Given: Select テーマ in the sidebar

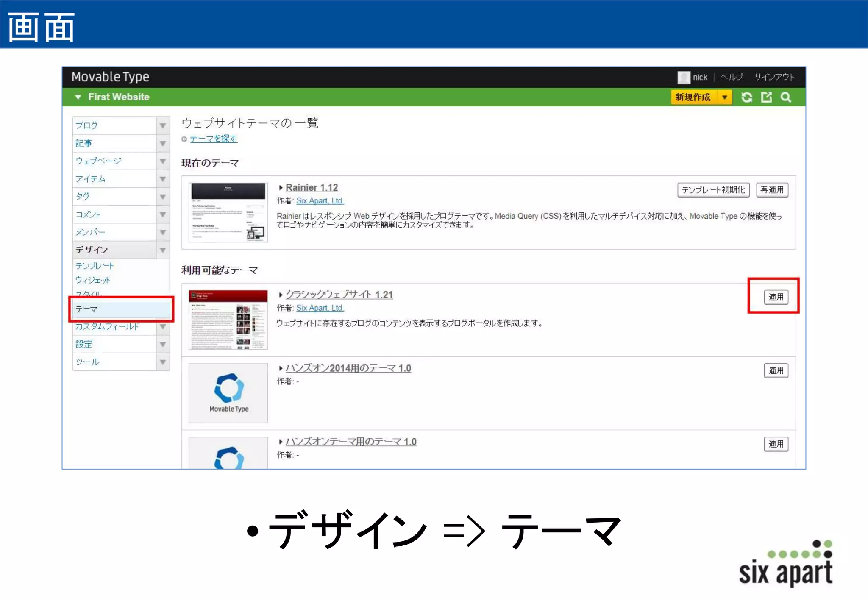Looking at the screenshot, I should tap(122, 309).
